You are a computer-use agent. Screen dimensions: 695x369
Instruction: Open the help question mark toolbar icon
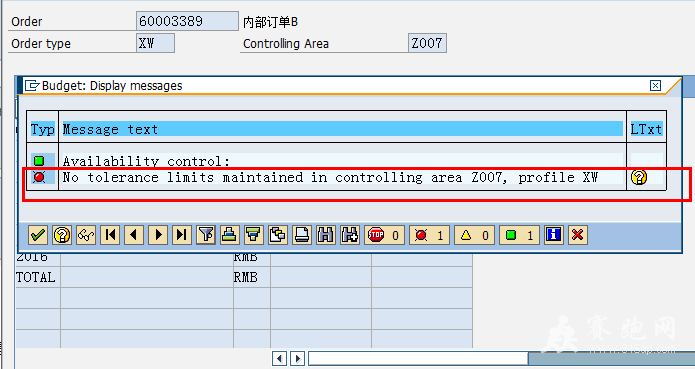62,235
